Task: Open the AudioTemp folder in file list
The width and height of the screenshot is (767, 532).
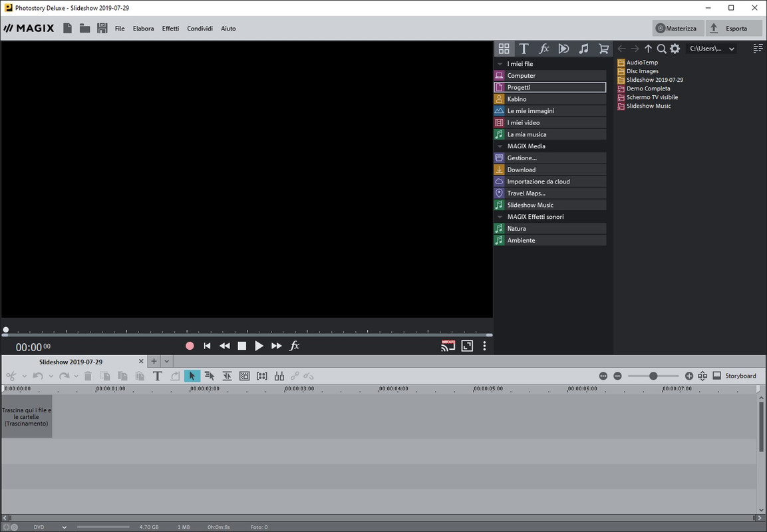Action: point(638,63)
